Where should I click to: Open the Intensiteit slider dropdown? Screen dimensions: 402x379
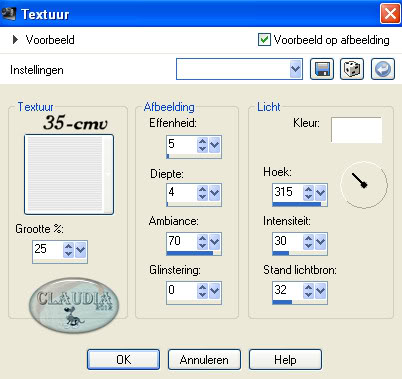[320, 242]
